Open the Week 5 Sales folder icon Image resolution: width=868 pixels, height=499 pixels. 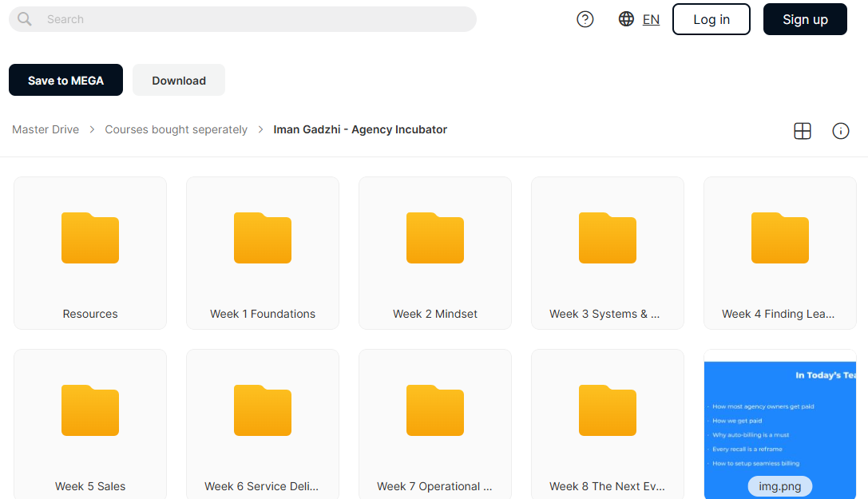click(x=90, y=410)
